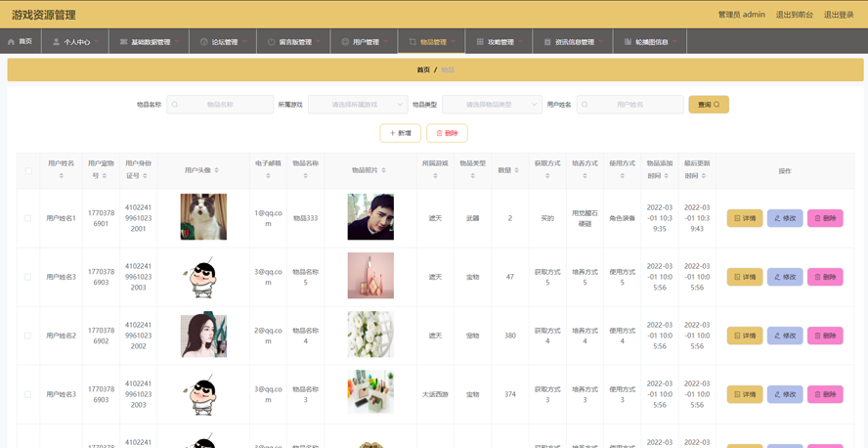Click the icon beside 基础数据管理
This screenshot has width=868, height=448.
click(123, 41)
